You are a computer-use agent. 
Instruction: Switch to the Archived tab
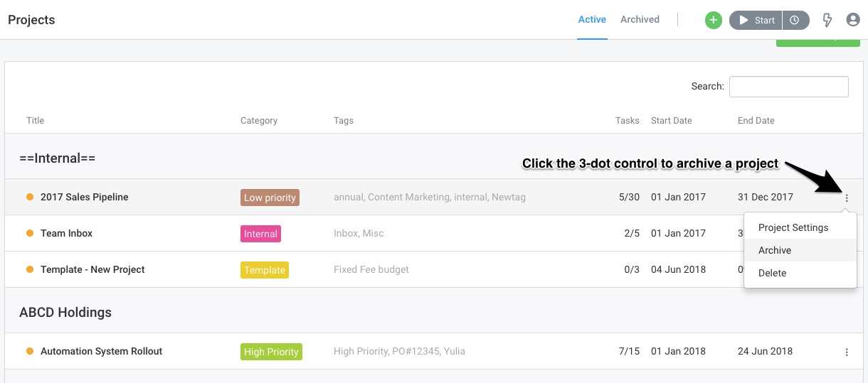640,20
